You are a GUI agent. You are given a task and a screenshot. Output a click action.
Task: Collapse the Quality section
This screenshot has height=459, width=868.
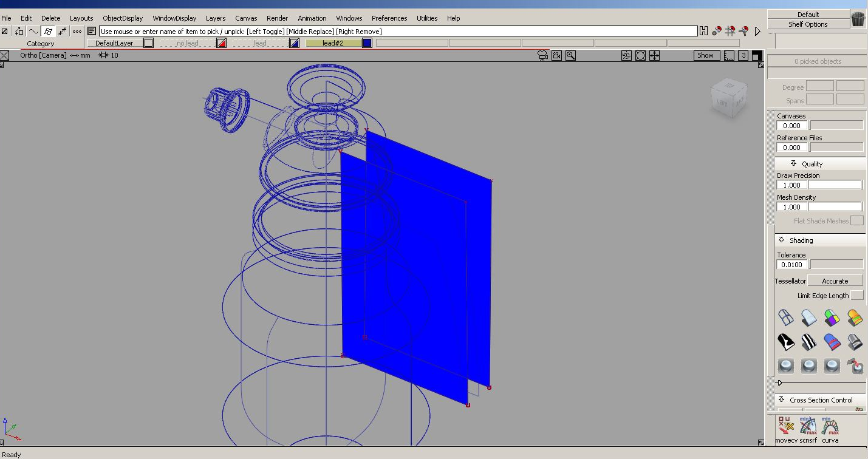coord(793,164)
